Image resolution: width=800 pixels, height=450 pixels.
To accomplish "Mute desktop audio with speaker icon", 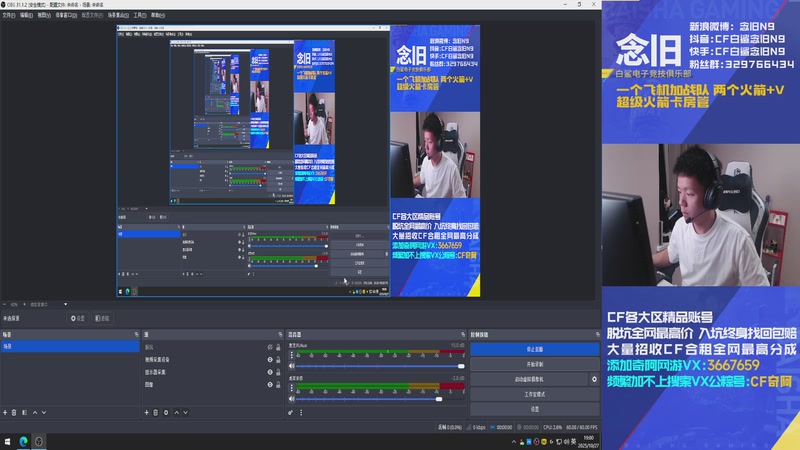I will pos(292,399).
